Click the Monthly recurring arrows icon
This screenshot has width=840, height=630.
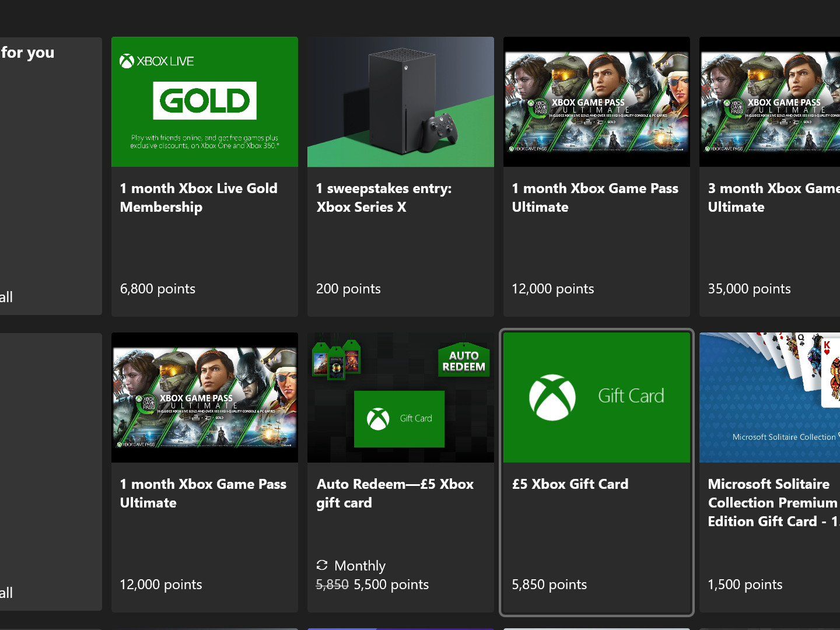pyautogui.click(x=322, y=565)
